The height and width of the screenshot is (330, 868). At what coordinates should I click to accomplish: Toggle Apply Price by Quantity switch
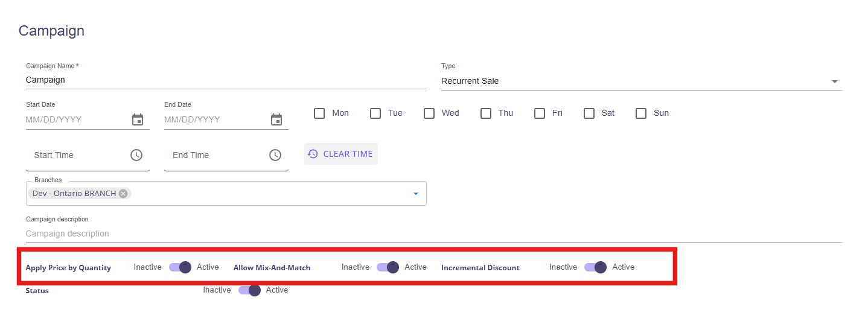pyautogui.click(x=180, y=267)
